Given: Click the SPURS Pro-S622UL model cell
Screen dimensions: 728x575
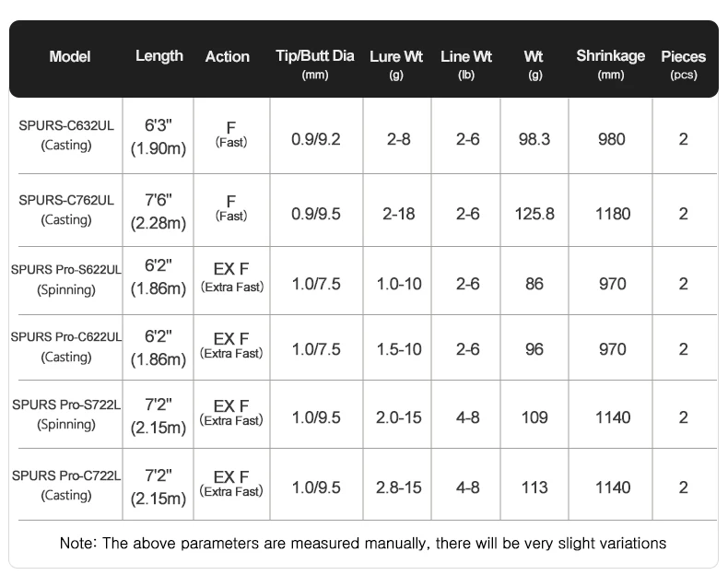Looking at the screenshot, I should 66,279.
